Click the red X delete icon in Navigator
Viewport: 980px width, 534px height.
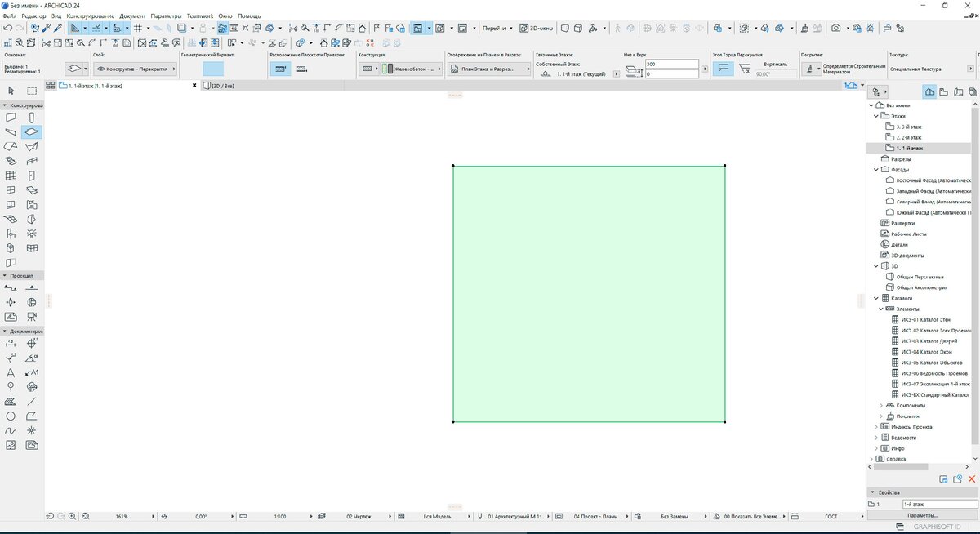(972, 478)
